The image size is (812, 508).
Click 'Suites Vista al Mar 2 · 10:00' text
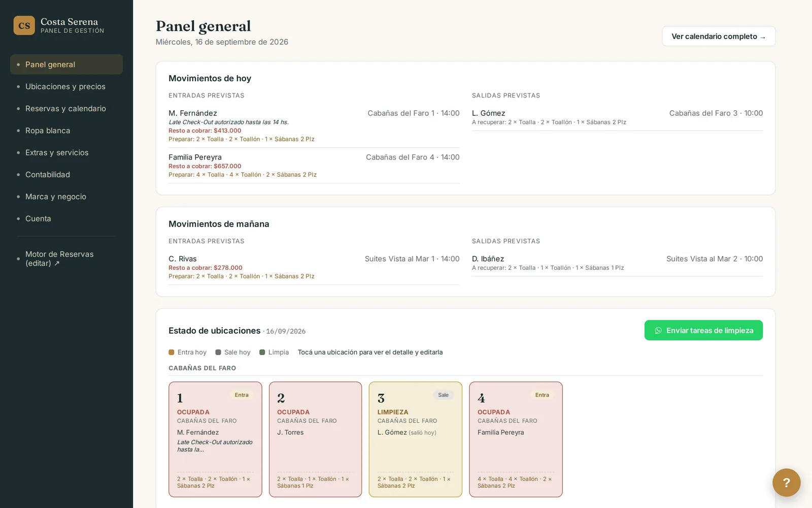(x=715, y=259)
